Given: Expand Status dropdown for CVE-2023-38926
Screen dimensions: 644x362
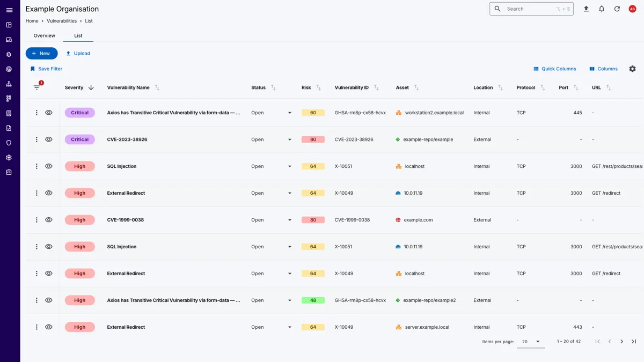Looking at the screenshot, I should click(290, 139).
